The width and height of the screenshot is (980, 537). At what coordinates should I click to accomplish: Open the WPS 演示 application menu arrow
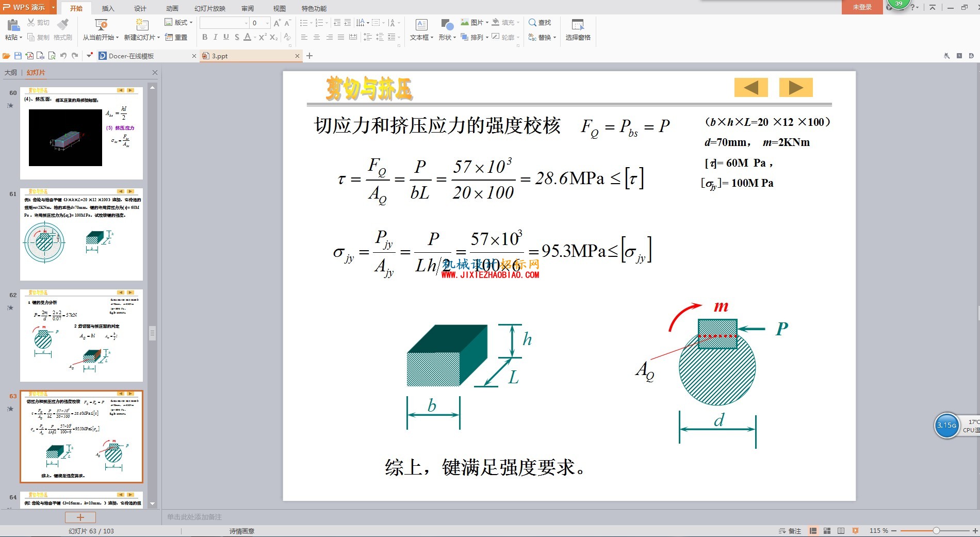53,7
